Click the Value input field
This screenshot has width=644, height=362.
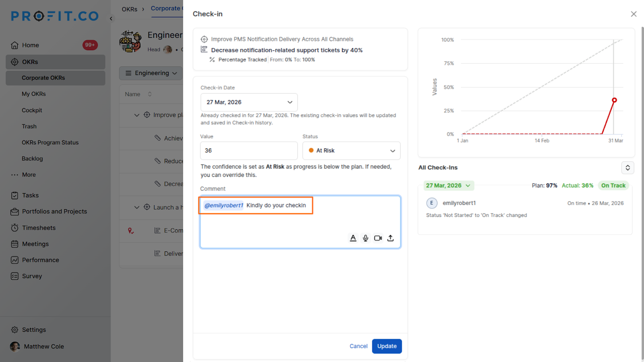249,150
